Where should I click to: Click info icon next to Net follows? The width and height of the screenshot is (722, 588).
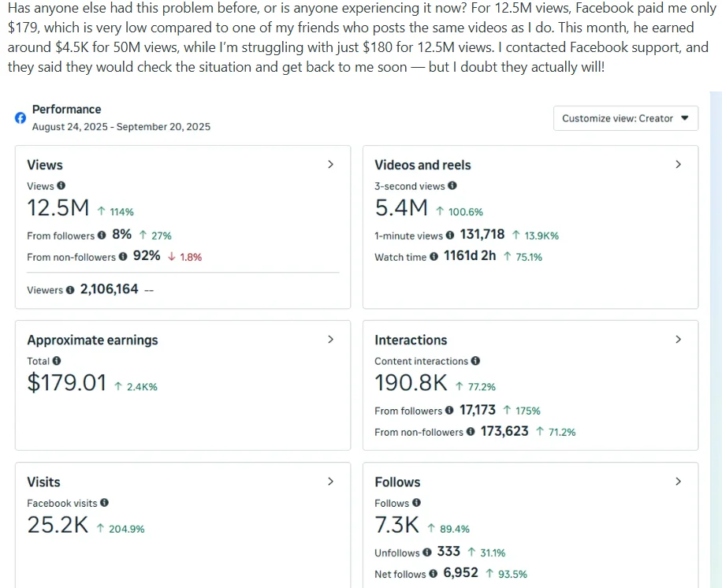coord(433,574)
